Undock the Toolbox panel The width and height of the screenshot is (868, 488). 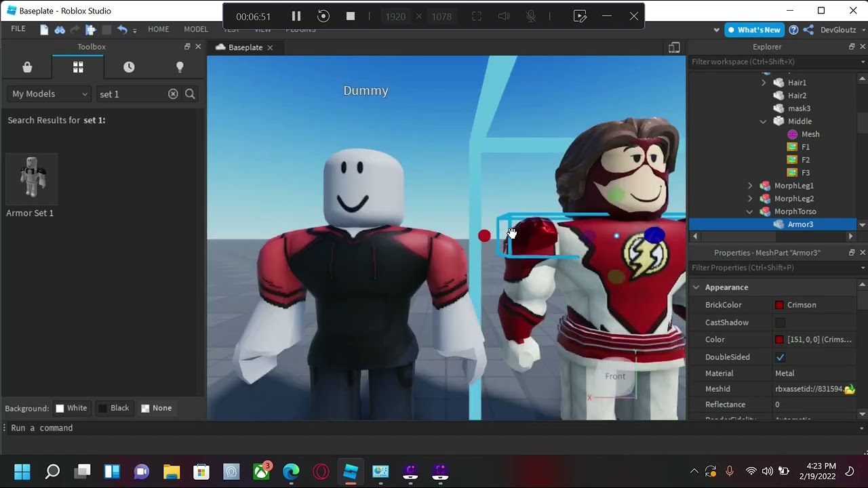coord(187,47)
